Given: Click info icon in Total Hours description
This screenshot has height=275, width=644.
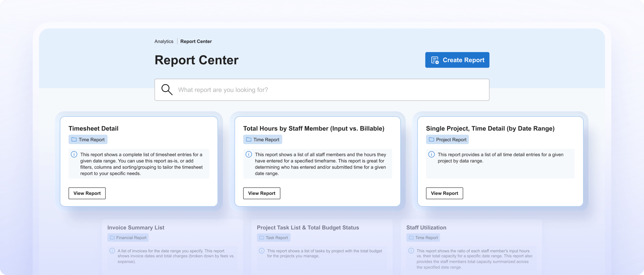Looking at the screenshot, I should (x=249, y=154).
